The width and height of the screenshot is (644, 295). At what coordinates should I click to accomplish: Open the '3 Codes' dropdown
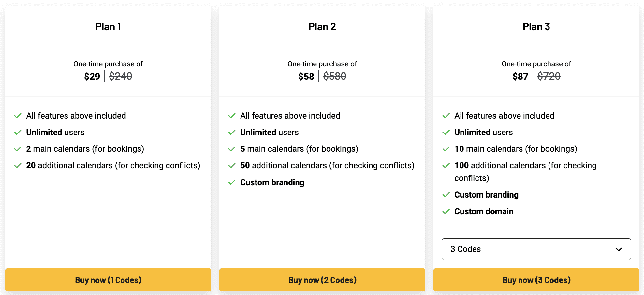(536, 249)
